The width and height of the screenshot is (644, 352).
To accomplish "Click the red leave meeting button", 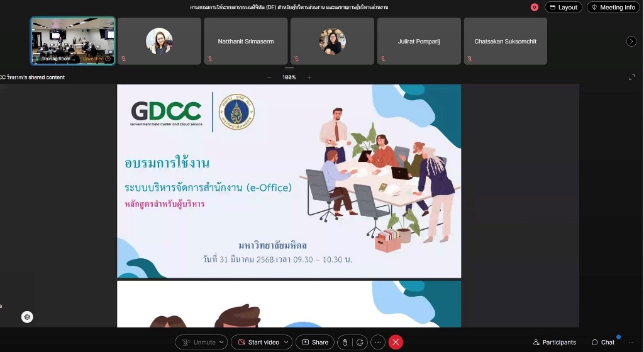I will (x=396, y=342).
